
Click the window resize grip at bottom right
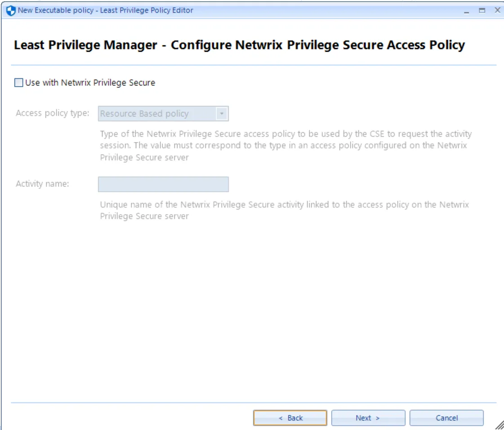(500, 426)
